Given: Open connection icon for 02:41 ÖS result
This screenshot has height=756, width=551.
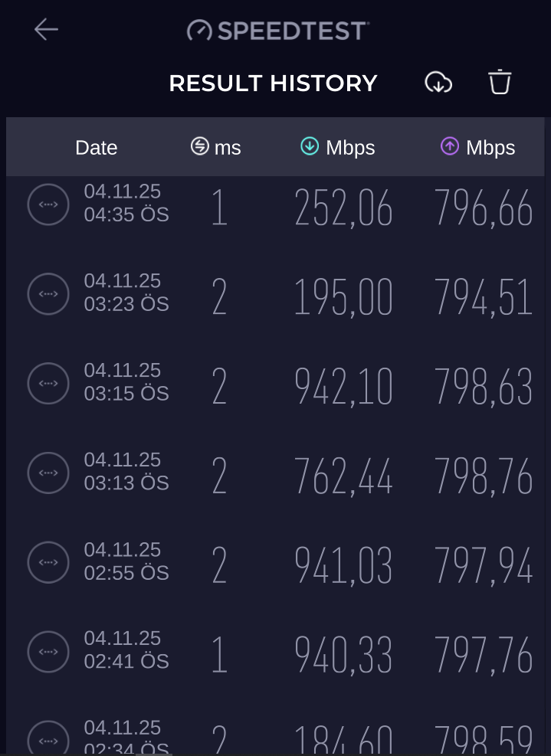Looking at the screenshot, I should 48,652.
